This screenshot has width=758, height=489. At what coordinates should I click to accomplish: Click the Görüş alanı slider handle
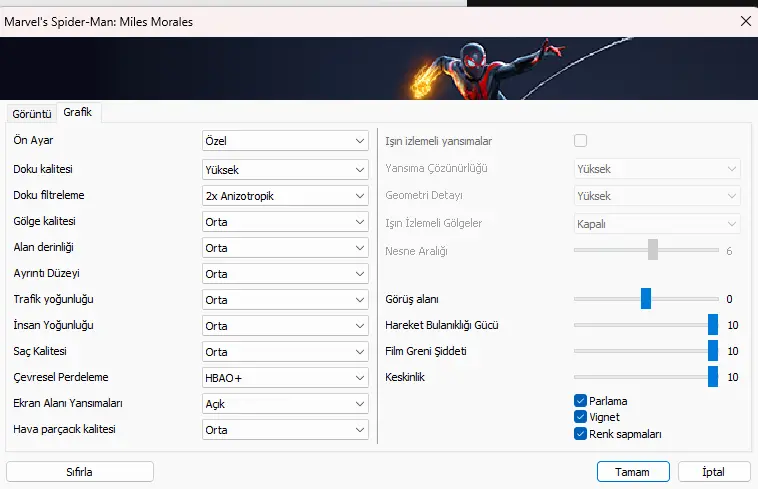(646, 299)
